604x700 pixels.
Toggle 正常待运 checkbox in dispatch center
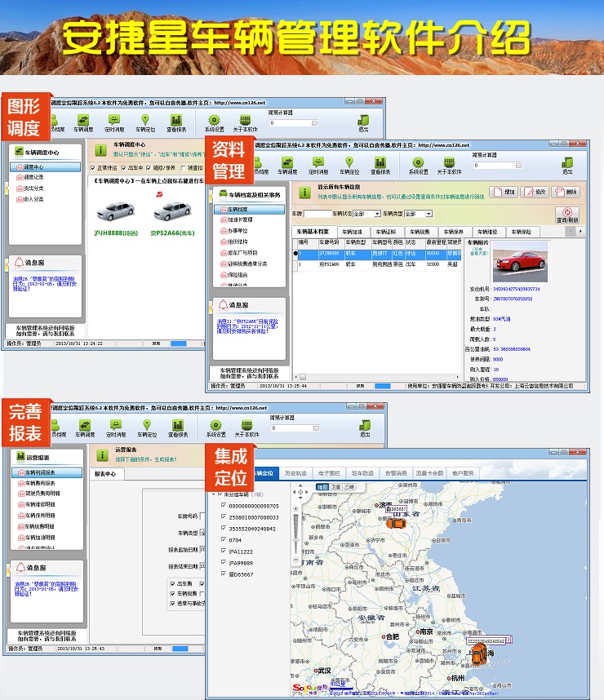pos(93,168)
